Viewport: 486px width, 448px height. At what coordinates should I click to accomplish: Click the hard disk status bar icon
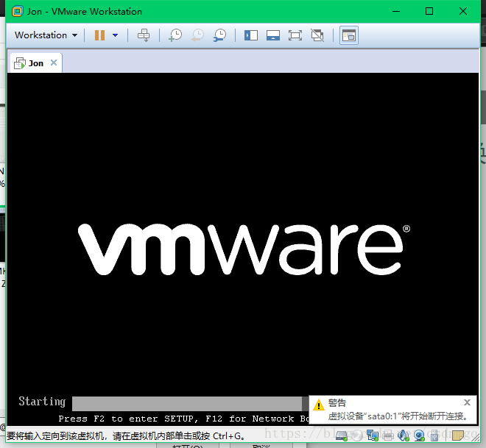tap(341, 435)
